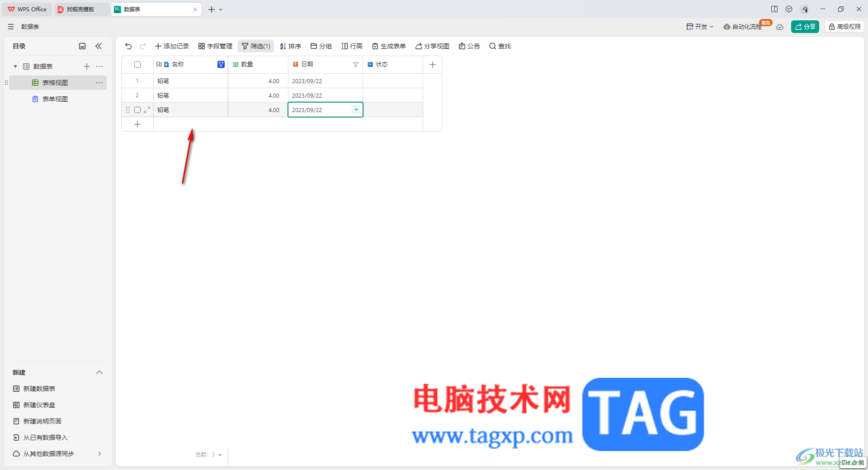Viewport: 868px width, 470px height.
Task: Switch to WPS Office tab
Action: click(28, 9)
